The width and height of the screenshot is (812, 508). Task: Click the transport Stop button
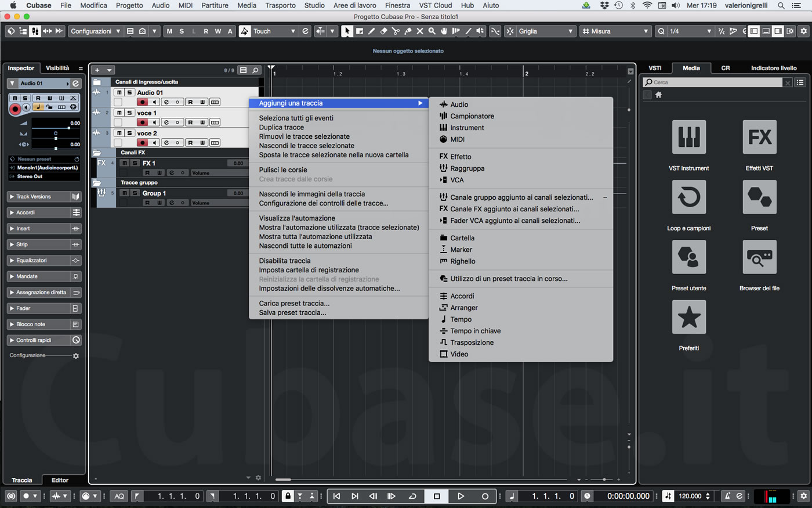click(437, 496)
